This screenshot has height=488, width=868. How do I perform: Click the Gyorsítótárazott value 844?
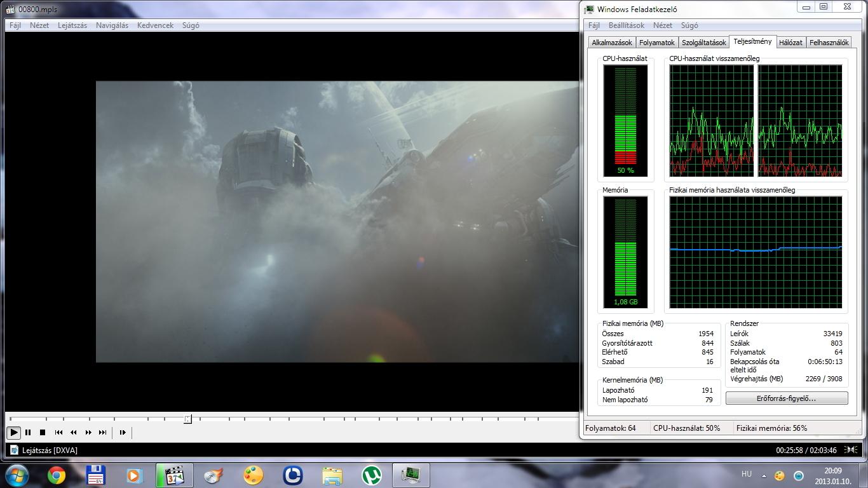tap(707, 343)
